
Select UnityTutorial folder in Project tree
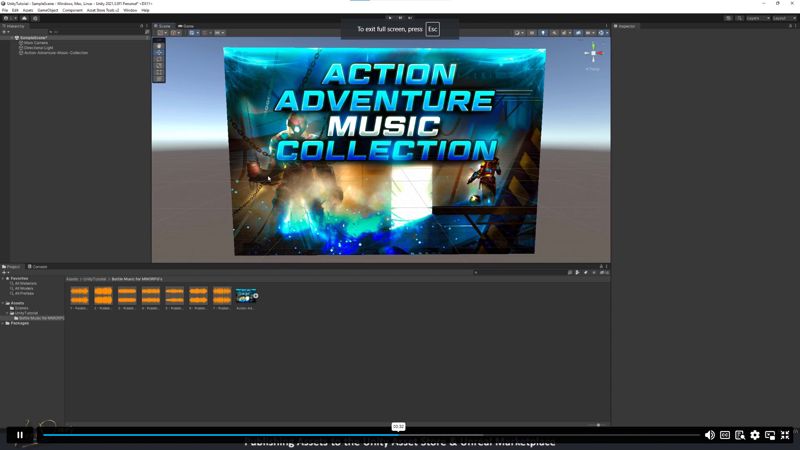25,313
